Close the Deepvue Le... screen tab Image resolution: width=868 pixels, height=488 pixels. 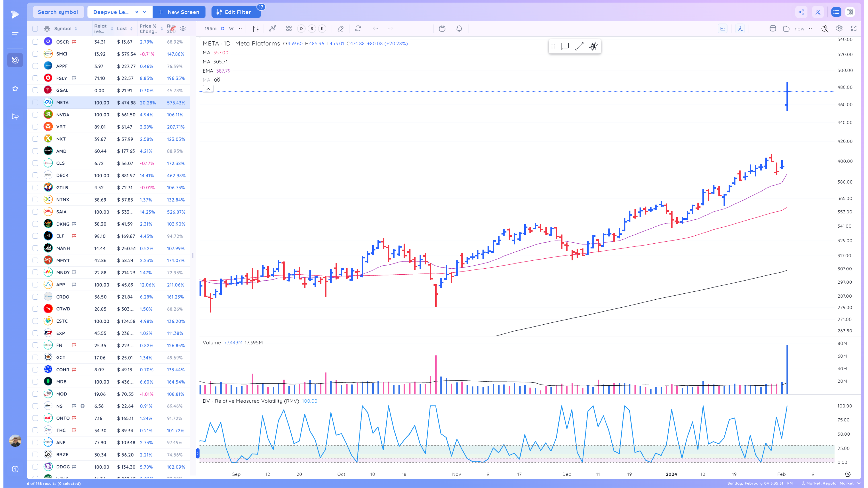136,12
